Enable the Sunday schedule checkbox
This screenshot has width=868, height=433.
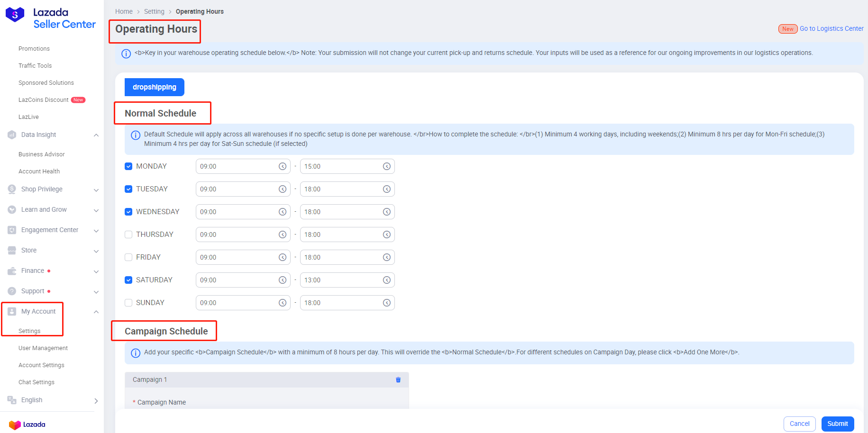128,302
